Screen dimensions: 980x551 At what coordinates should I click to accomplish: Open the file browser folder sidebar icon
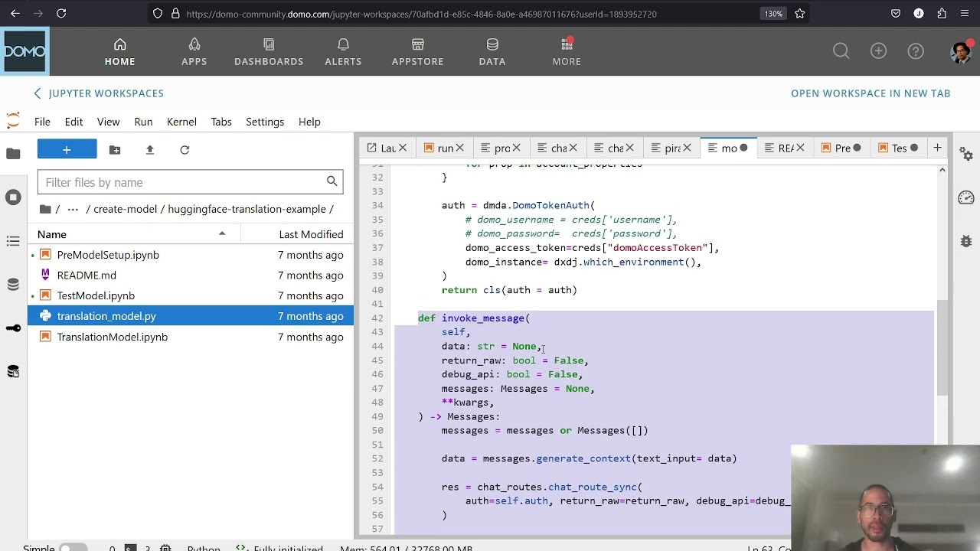point(13,154)
